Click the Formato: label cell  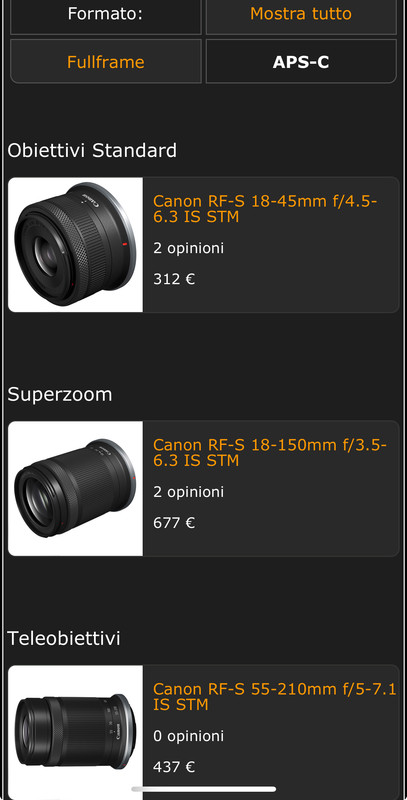[106, 14]
